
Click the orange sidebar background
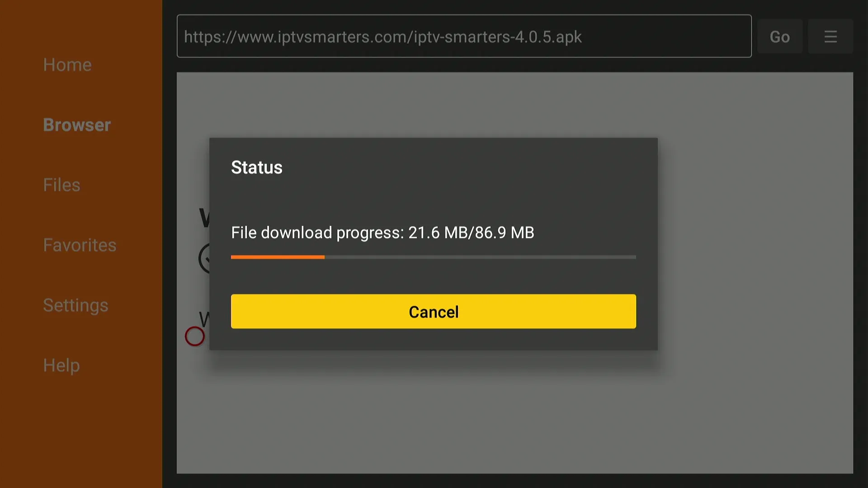tap(80, 429)
